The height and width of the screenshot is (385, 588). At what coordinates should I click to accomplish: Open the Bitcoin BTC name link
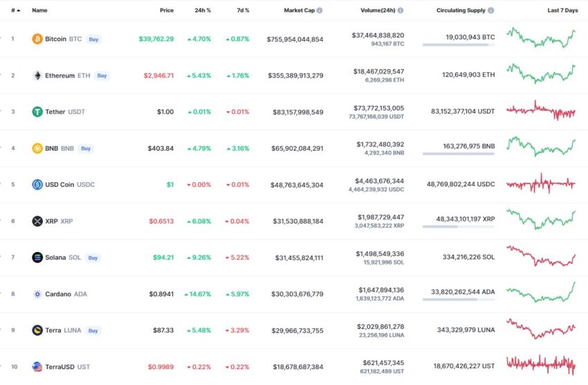[x=64, y=39]
